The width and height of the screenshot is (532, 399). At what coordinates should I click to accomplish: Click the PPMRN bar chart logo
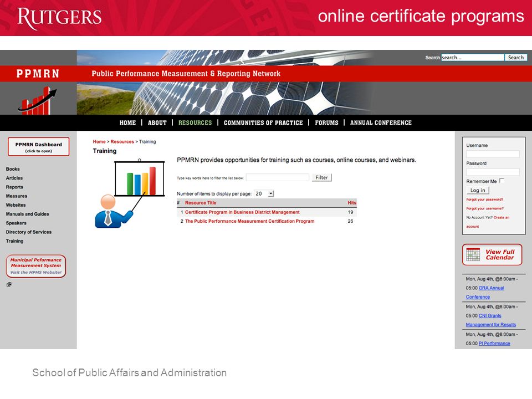pos(37,100)
